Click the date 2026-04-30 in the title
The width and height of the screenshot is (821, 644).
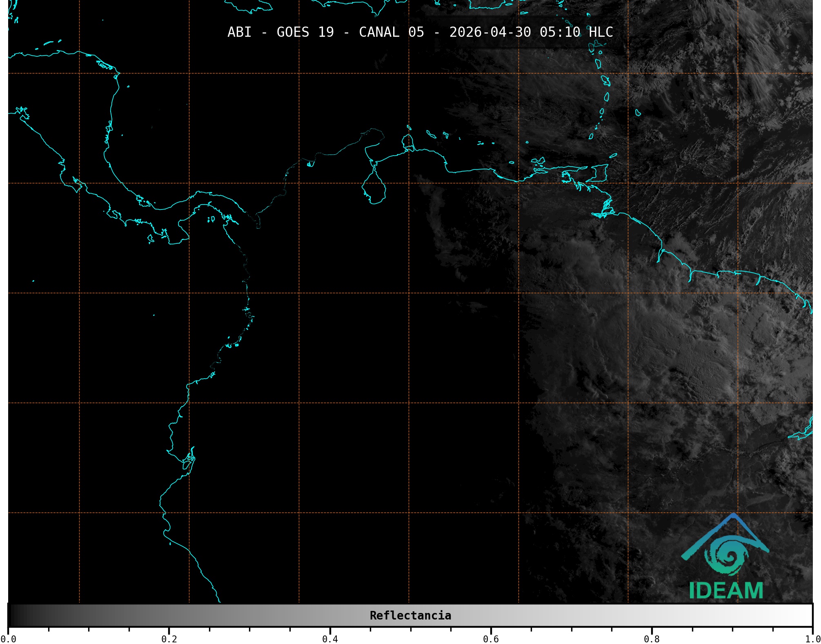coord(490,32)
